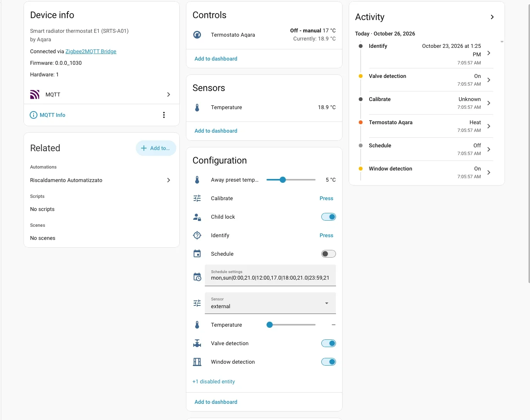Screen dimensions: 530x420
Task: Click the Away preset temperature thermometer icon
Action: tap(197, 180)
